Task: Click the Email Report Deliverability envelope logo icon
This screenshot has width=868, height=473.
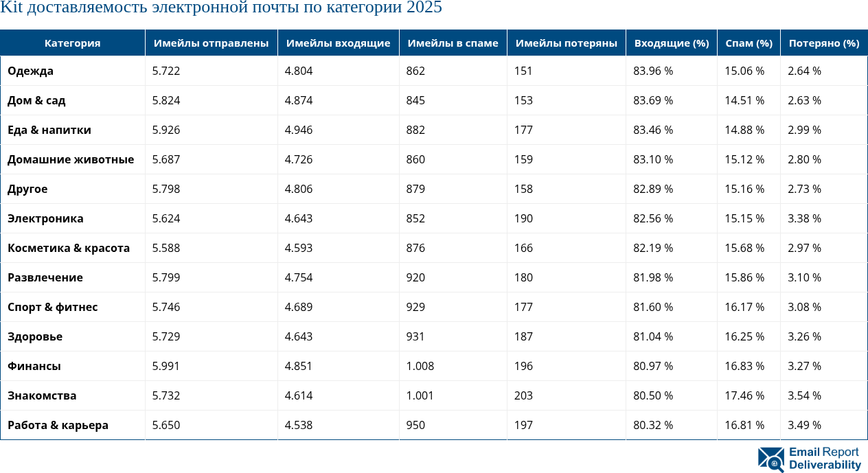Action: coord(771,459)
